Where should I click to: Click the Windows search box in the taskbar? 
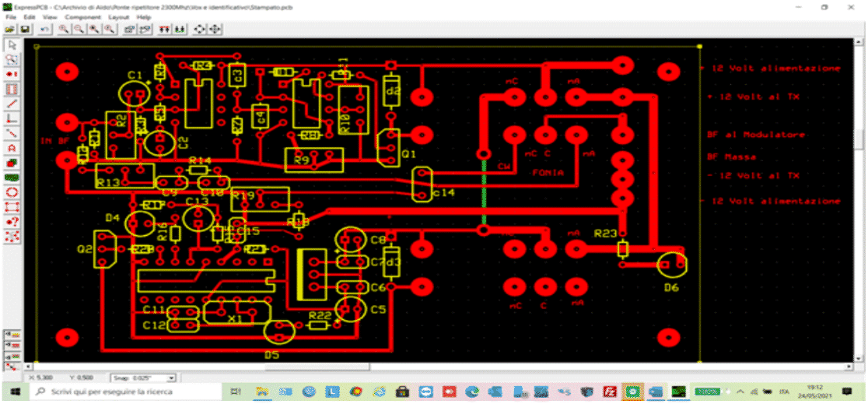126,392
